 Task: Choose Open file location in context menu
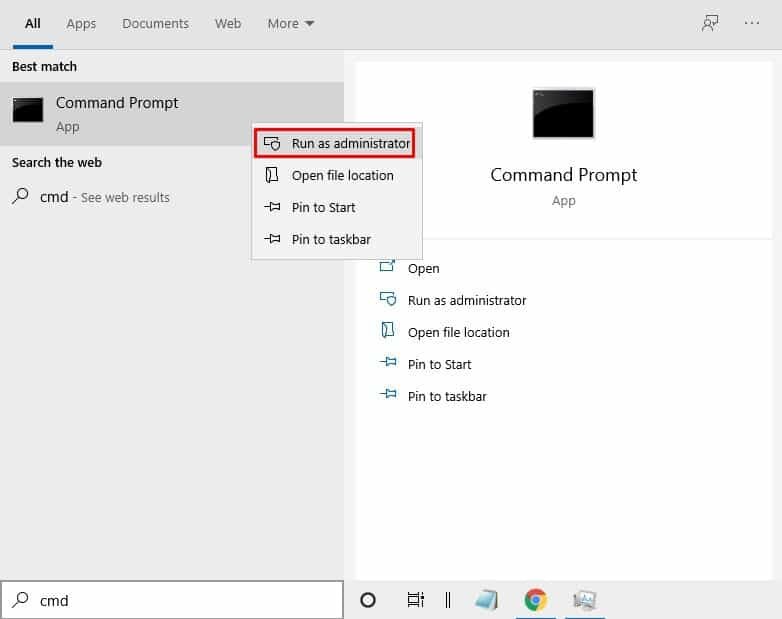point(337,176)
